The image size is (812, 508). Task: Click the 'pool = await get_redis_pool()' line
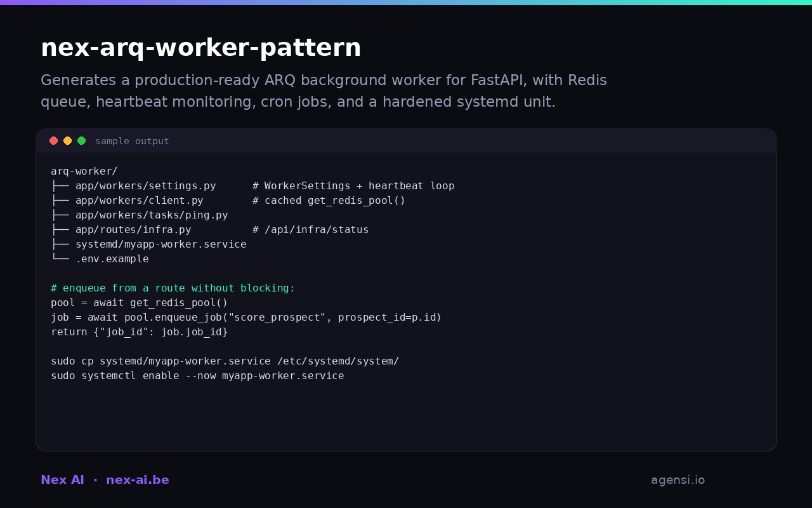[139, 303]
